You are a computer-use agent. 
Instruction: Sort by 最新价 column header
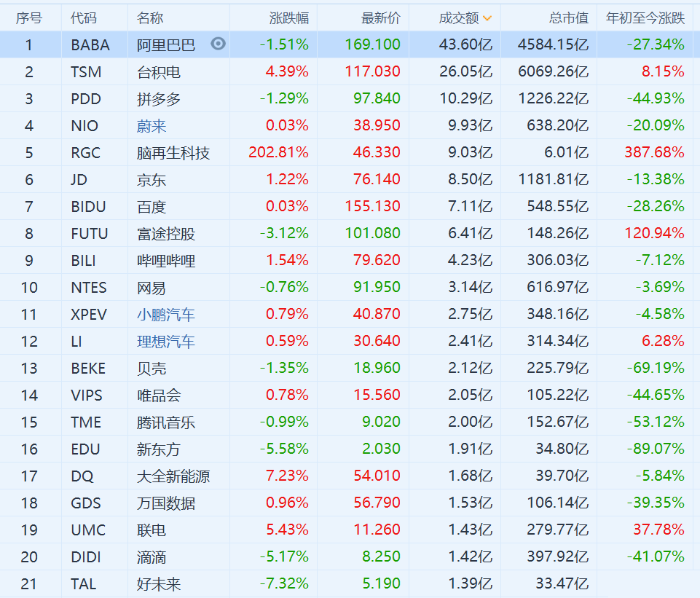(x=380, y=18)
